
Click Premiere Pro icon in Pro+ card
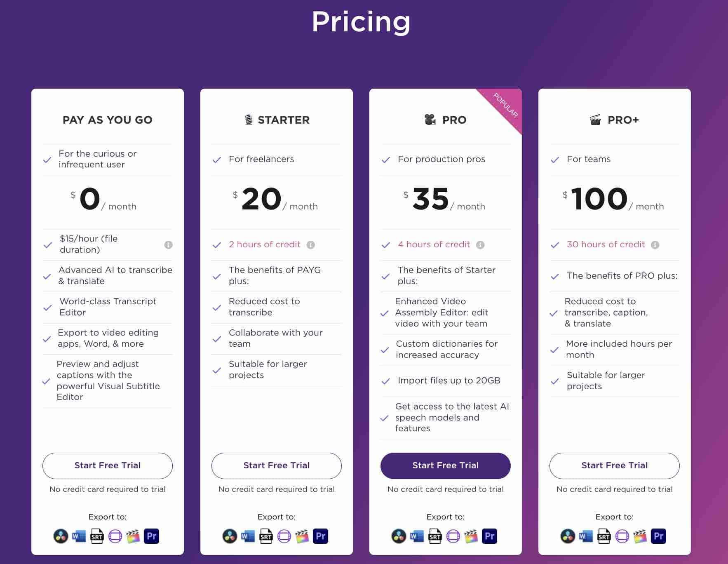(658, 536)
